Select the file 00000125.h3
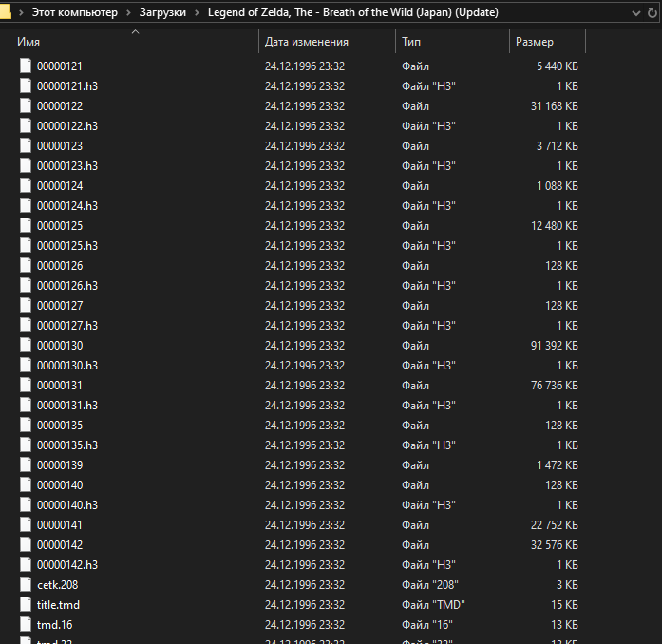Viewport: 662px width, 644px height. click(x=67, y=246)
